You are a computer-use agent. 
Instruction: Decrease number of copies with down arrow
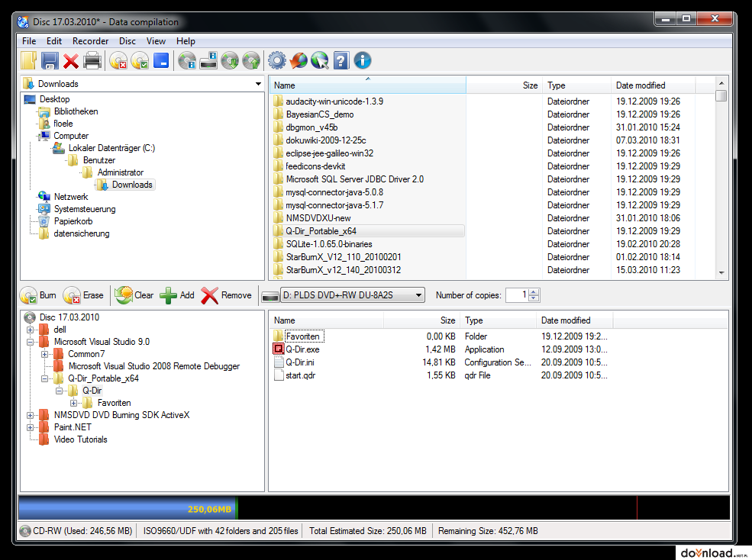[534, 298]
